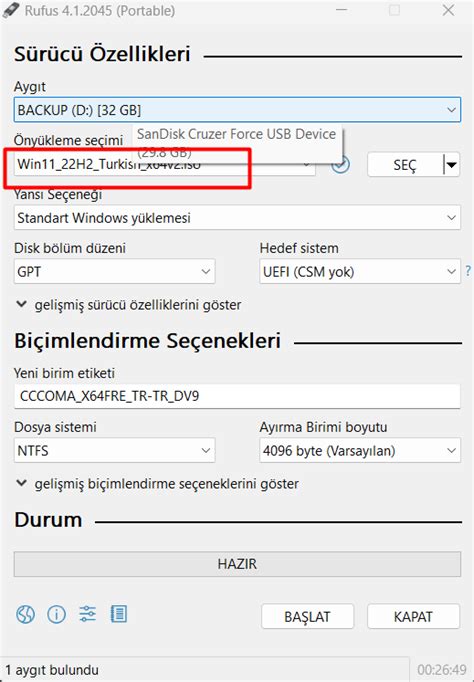Click the Önyükleme seçimi label
The height and width of the screenshot is (682, 474).
[68, 140]
